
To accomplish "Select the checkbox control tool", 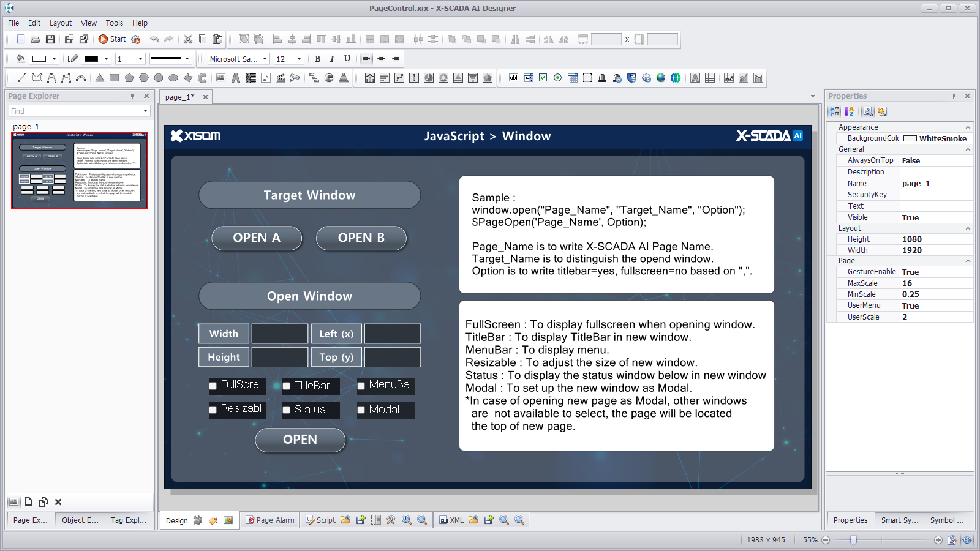I will pyautogui.click(x=543, y=78).
